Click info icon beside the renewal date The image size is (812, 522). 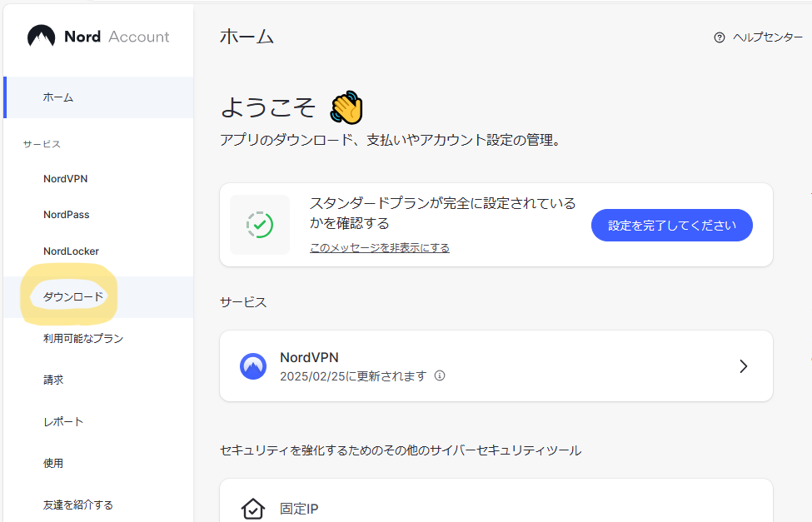440,375
